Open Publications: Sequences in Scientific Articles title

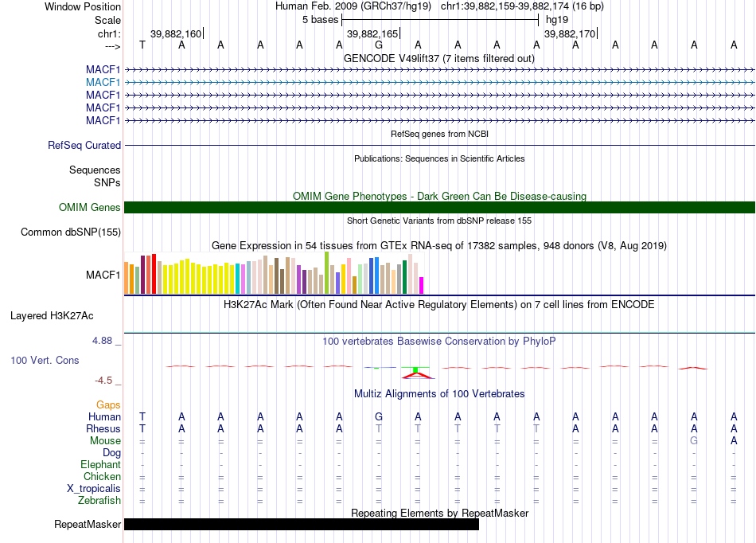(439, 158)
